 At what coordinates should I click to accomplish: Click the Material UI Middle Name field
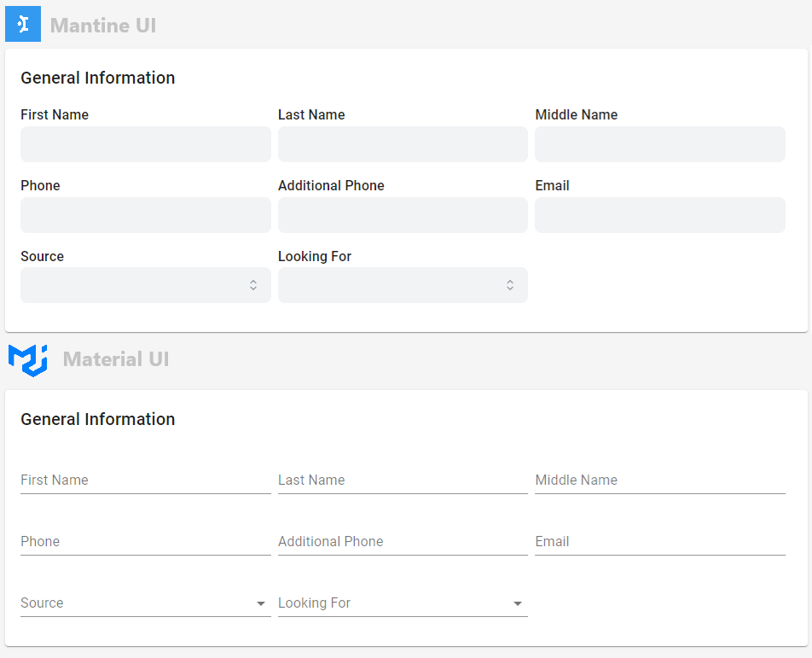660,480
